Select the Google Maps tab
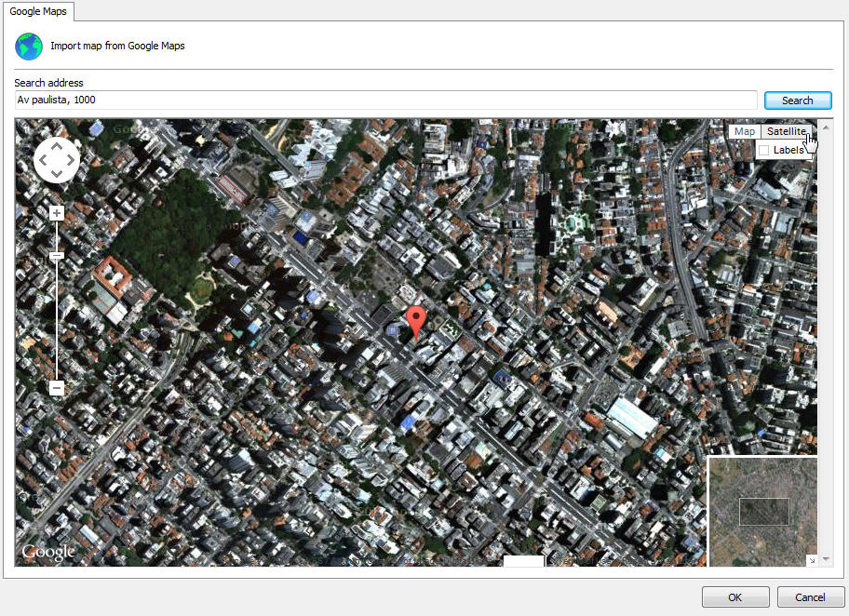Image resolution: width=849 pixels, height=616 pixels. click(x=38, y=11)
